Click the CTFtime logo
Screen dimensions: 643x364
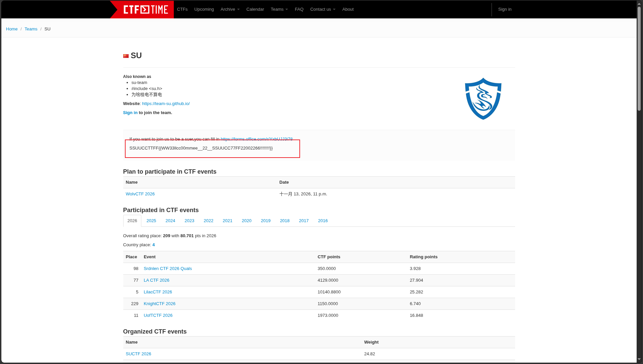point(145,9)
